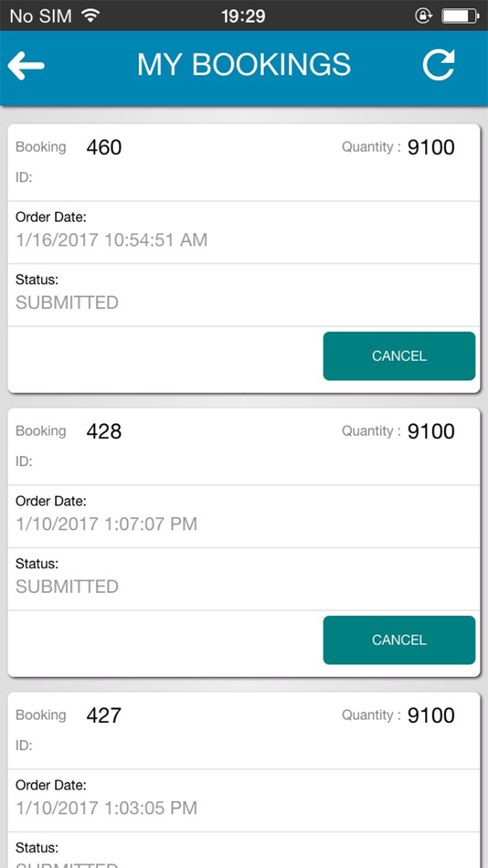Screen dimensions: 488x868
Task: Tap the rotation lock status icon
Action: coord(423,16)
